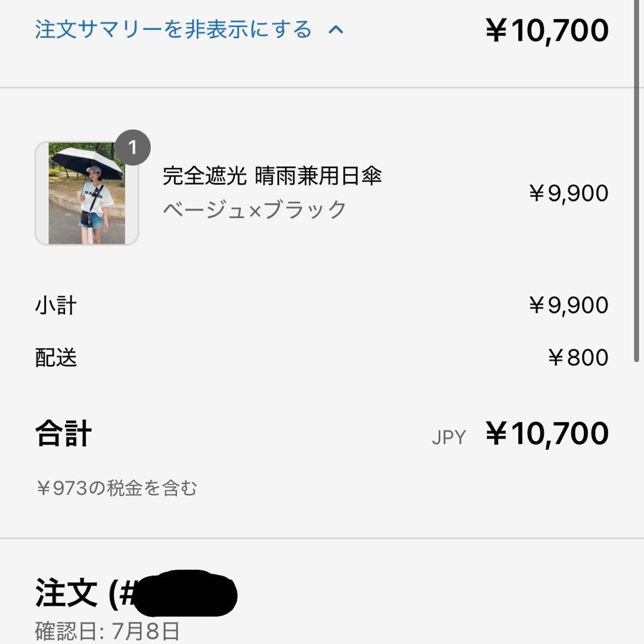
Task: Open the umbrella product thumbnail
Action: pyautogui.click(x=87, y=194)
